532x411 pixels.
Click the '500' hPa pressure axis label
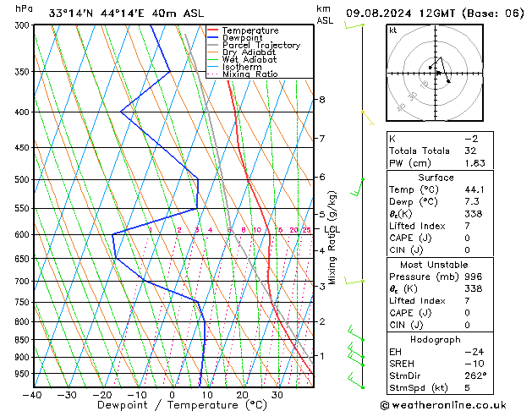pyautogui.click(x=24, y=179)
